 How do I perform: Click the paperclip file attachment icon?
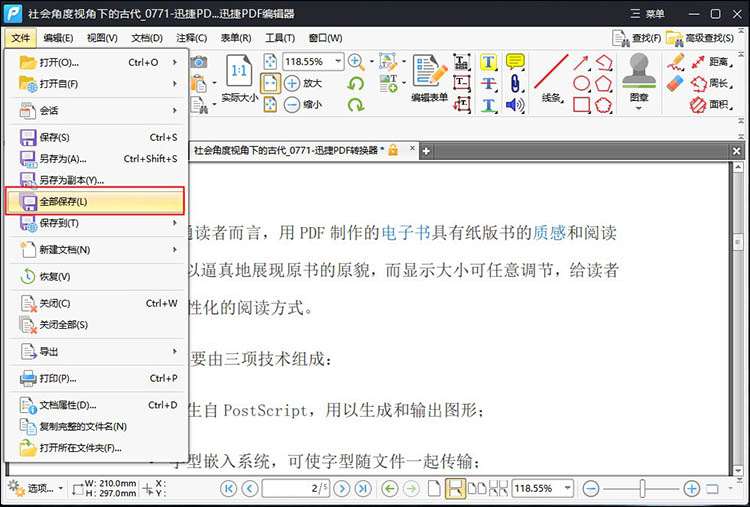click(x=515, y=83)
